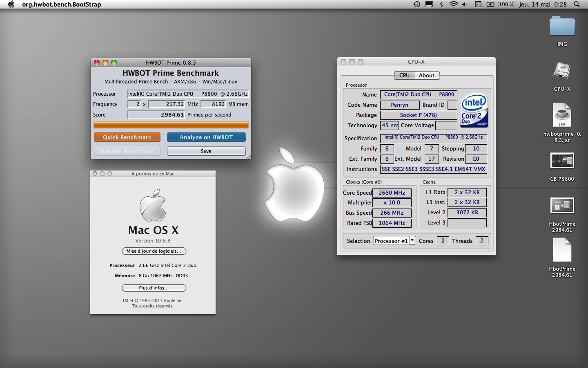Close the HWBOT Prime window
This screenshot has height=368, width=588.
pyautogui.click(x=97, y=63)
